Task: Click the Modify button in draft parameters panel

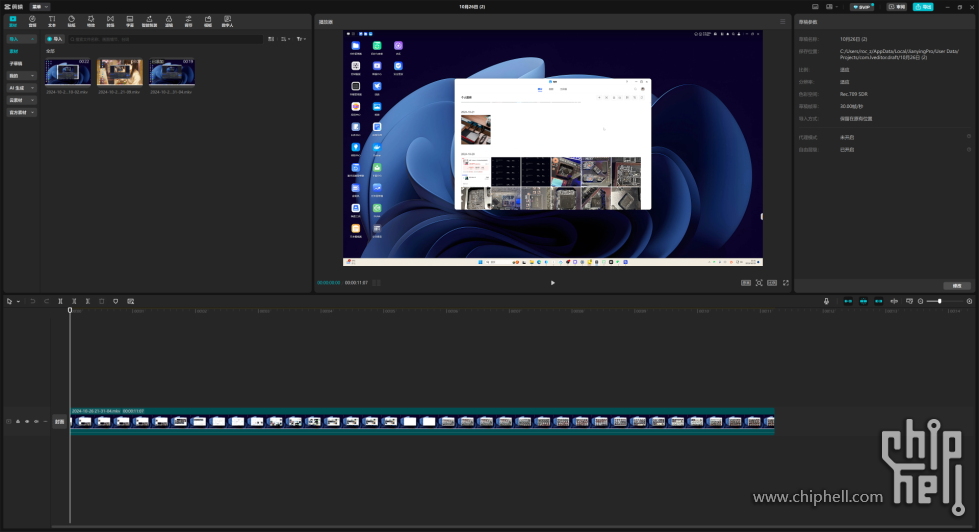Action: click(x=957, y=286)
